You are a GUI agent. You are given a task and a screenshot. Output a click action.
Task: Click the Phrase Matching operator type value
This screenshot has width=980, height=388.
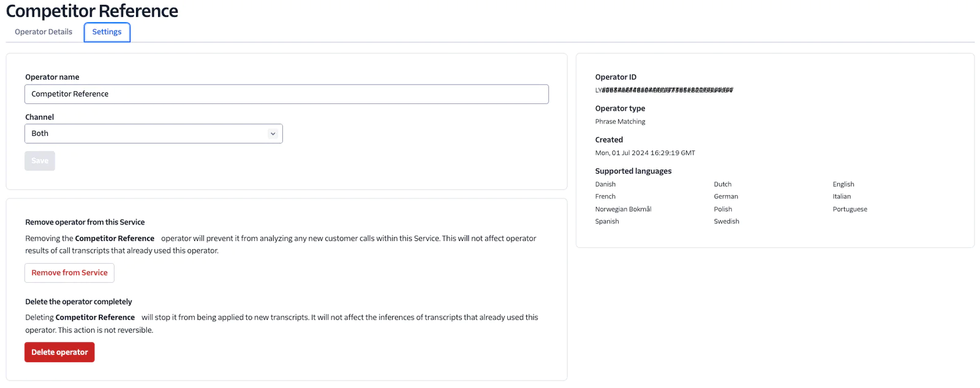(620, 122)
